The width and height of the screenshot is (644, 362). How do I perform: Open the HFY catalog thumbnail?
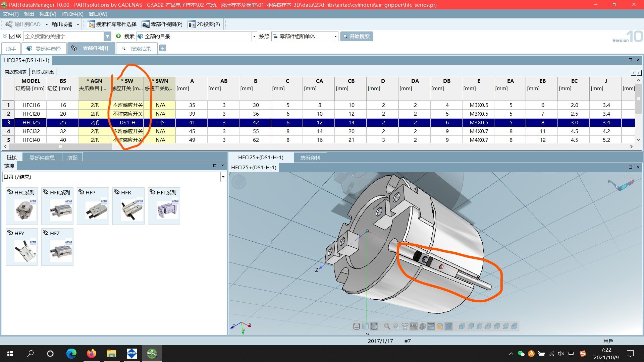click(x=22, y=247)
